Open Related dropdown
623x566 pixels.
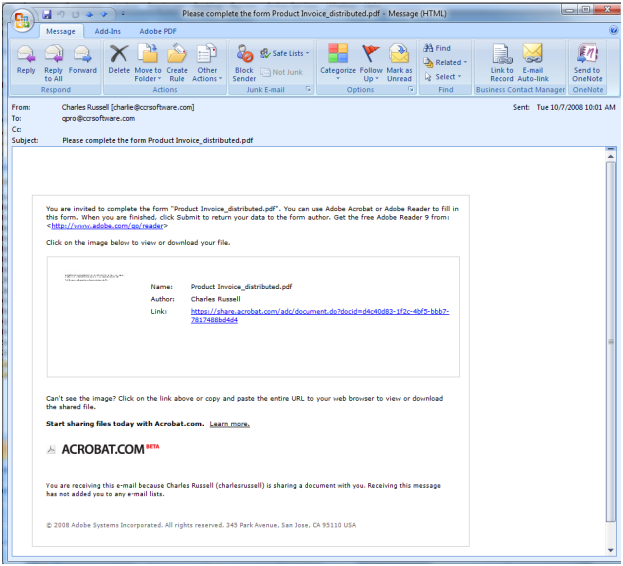[x=445, y=62]
